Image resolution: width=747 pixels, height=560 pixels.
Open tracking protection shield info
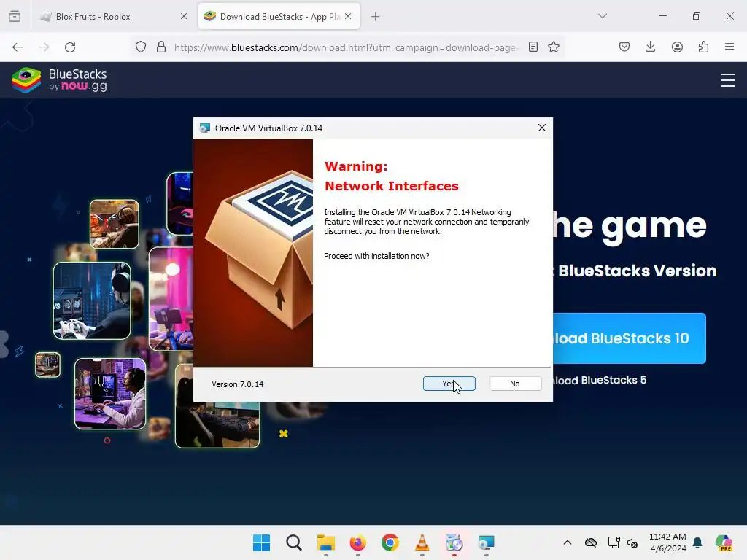(141, 47)
